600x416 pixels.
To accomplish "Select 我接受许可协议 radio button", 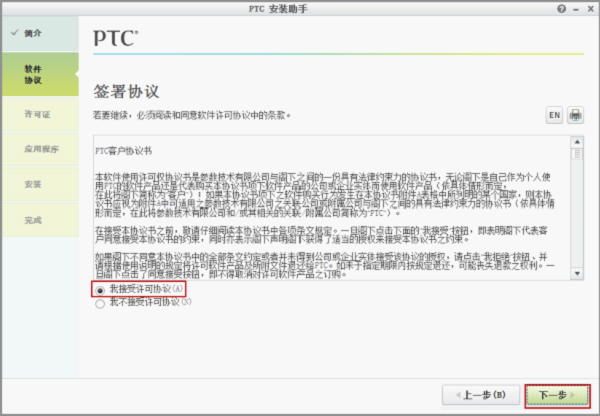I will coord(100,290).
